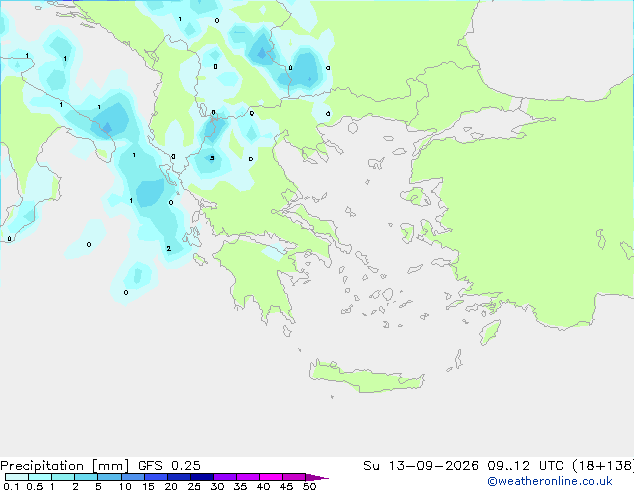Viewport: 634px width, 490px height.
Task: Select the 25–30 mm dark navy swatch
Action: [x=202, y=477]
